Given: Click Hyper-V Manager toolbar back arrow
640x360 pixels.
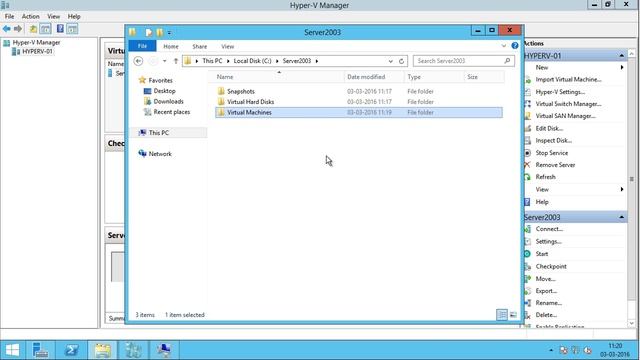Looking at the screenshot, I should pyautogui.click(x=7, y=29).
